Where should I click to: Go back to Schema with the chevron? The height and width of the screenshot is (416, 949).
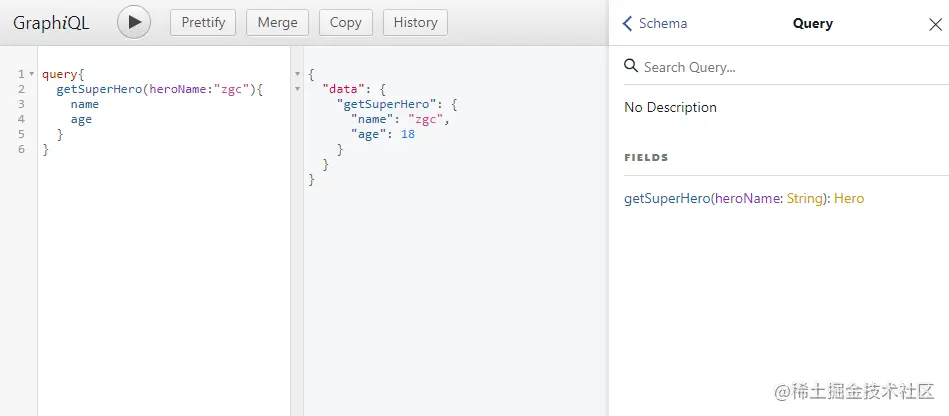pyautogui.click(x=628, y=24)
